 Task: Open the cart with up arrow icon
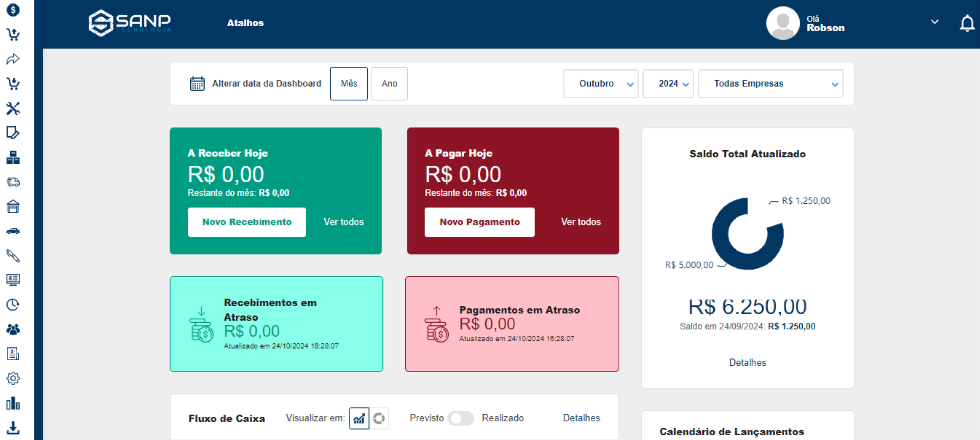(13, 34)
